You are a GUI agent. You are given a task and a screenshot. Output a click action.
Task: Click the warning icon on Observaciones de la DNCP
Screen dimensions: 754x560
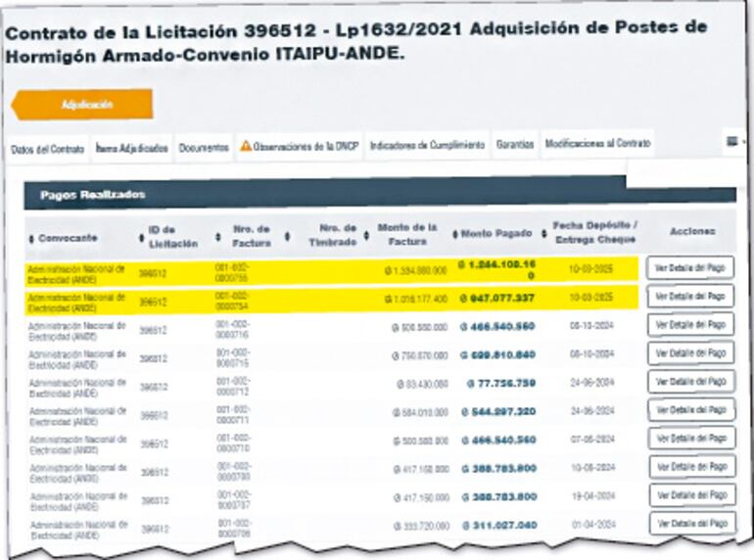246,145
